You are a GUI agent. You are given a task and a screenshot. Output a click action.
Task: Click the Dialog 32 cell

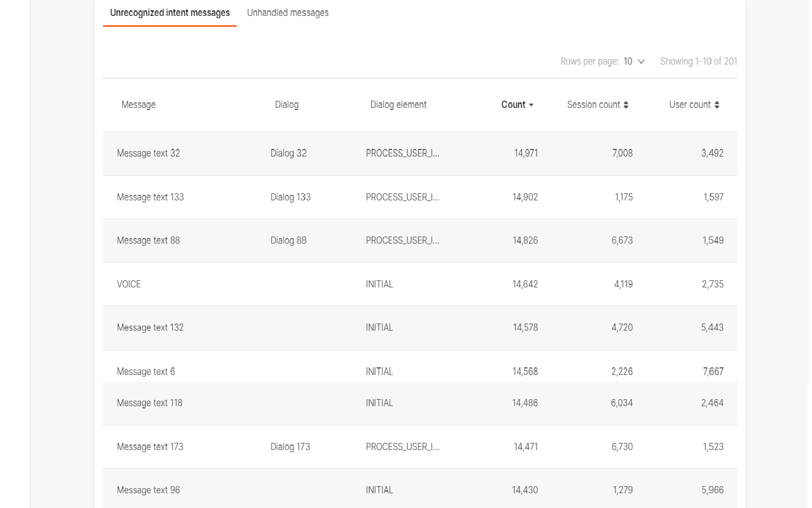[x=289, y=153]
